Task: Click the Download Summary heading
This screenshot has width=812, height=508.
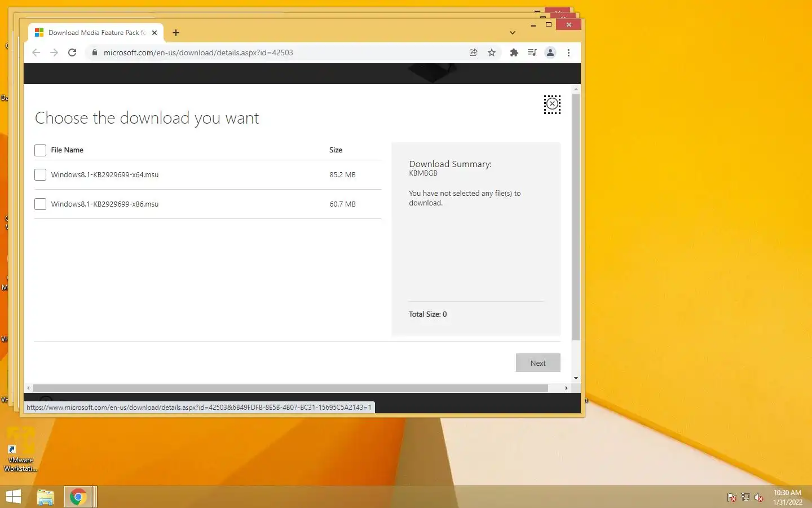Action: tap(450, 164)
